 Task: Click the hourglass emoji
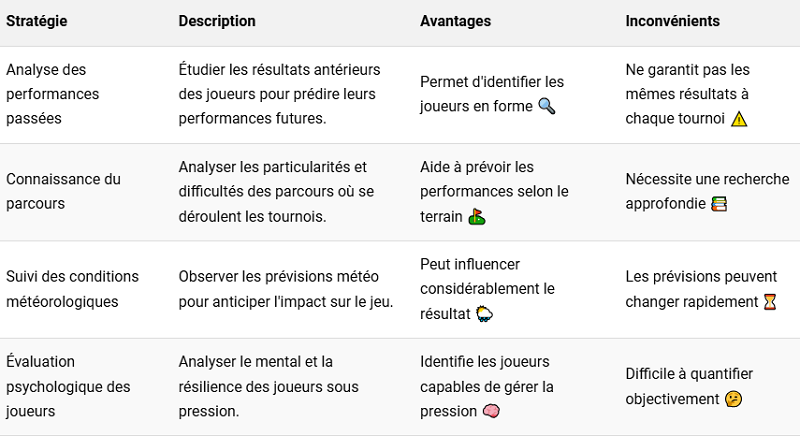(770, 302)
